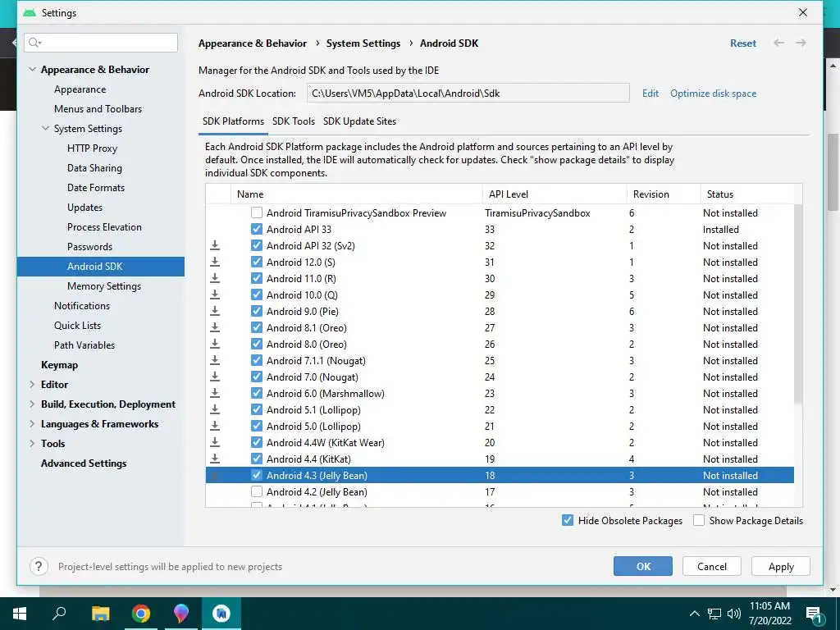Uncheck the Android API 33 checkbox
This screenshot has height=630, width=840.
(257, 230)
